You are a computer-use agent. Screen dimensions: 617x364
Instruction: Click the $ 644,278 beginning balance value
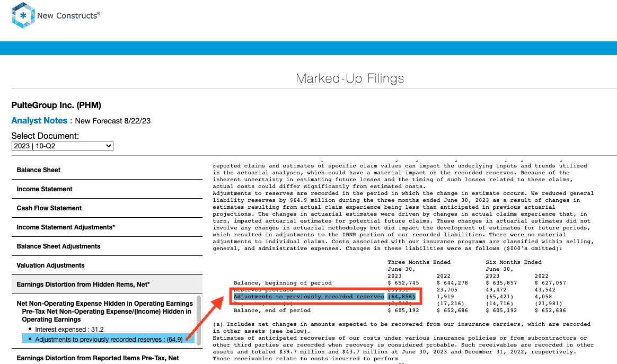tap(452, 283)
